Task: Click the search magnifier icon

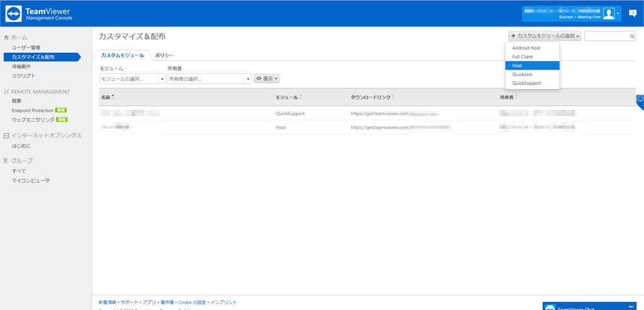Action: (632, 36)
